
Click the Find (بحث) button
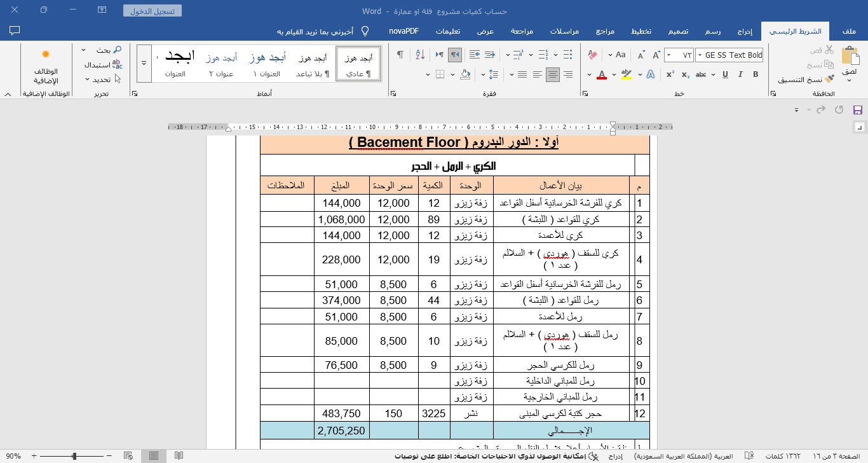coord(109,50)
